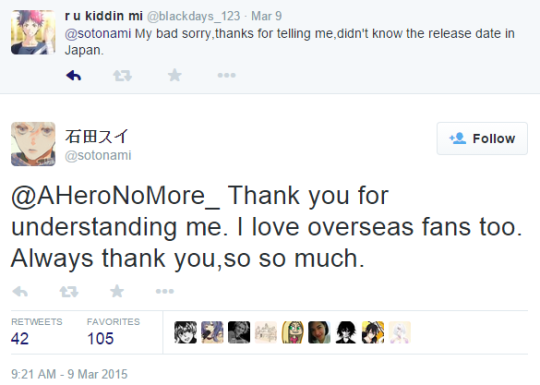Reply to blackdays_123's tweet using the arrow icon
Screen dimensions: 540x385
[73, 75]
